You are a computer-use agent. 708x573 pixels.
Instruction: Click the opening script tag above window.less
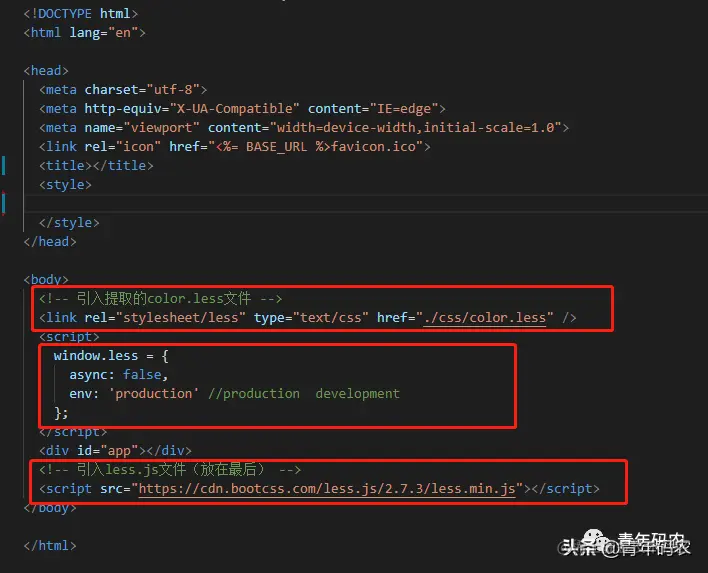(x=69, y=336)
